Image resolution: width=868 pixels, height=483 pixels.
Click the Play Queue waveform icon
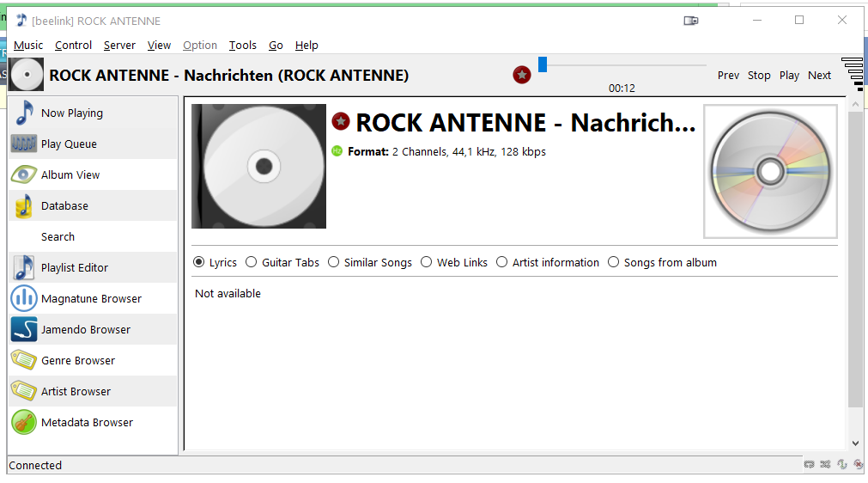(24, 144)
